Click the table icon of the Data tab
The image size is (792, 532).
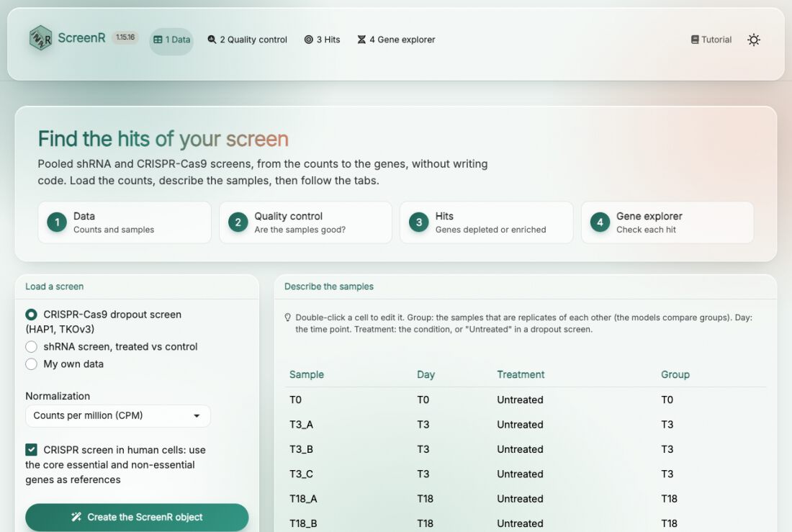click(x=158, y=40)
